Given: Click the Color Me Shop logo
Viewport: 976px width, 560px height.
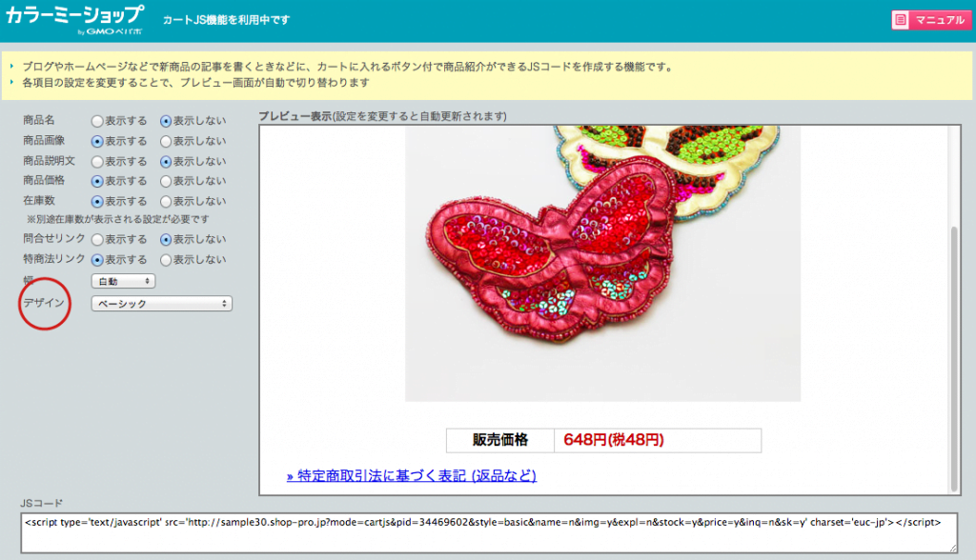Looking at the screenshot, I should [74, 19].
